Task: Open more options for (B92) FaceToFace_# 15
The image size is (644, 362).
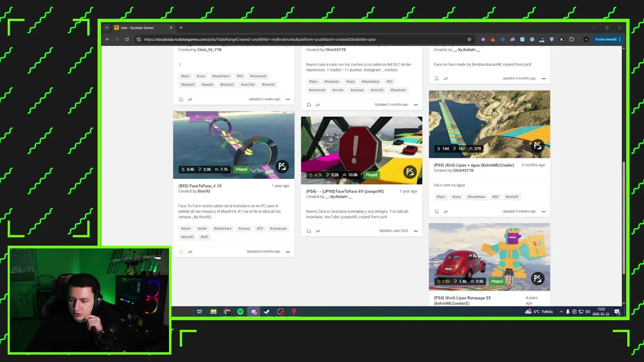Action: click(x=288, y=251)
